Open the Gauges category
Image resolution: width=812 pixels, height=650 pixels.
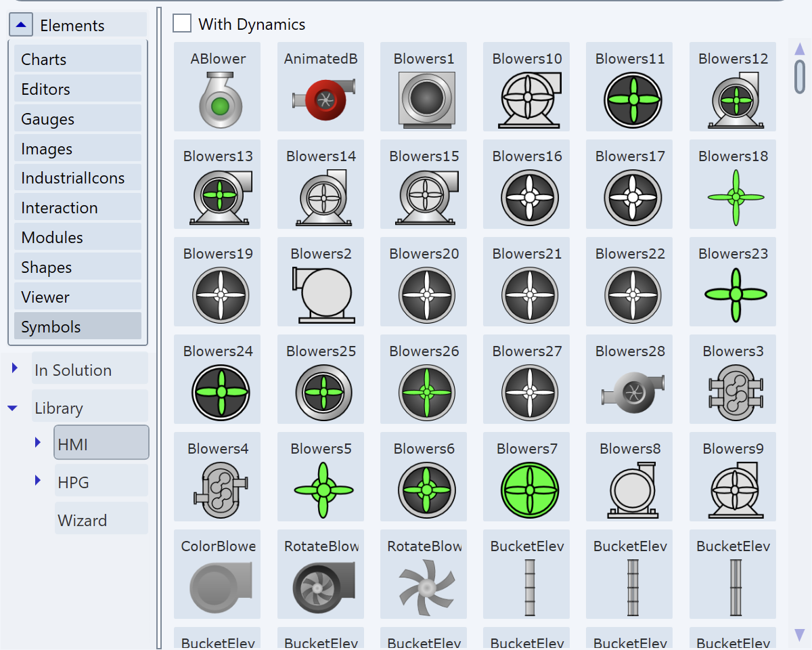tap(78, 118)
